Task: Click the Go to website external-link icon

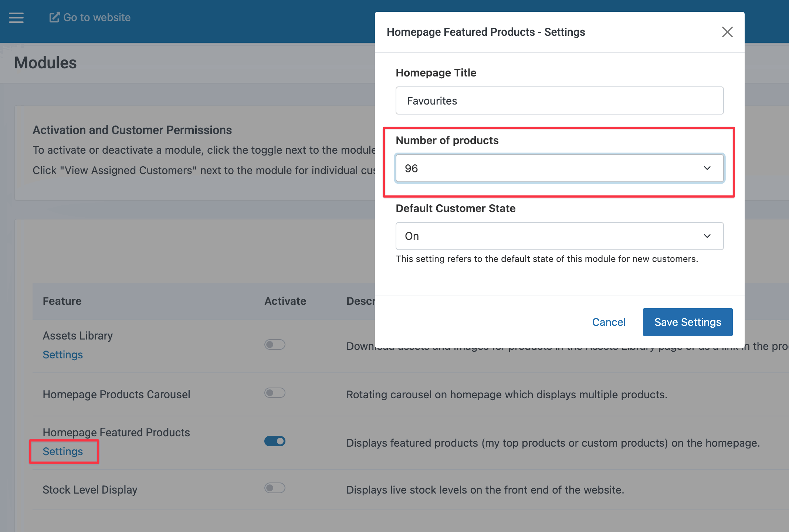Action: [x=54, y=17]
